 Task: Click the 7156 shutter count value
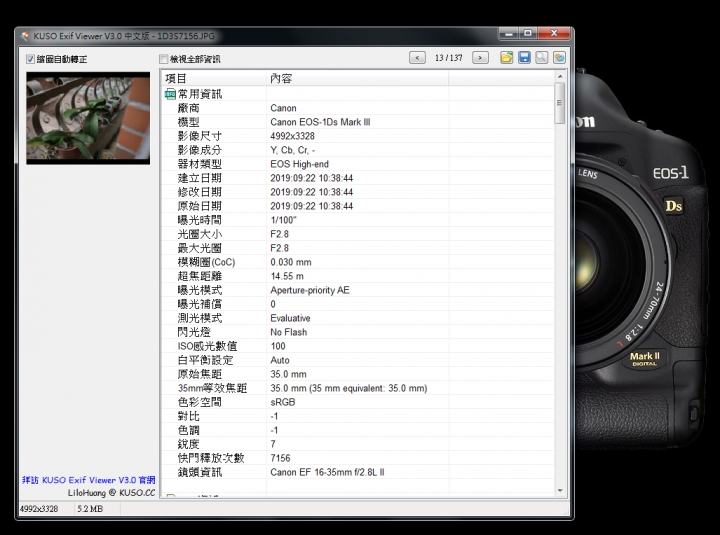(x=280, y=458)
